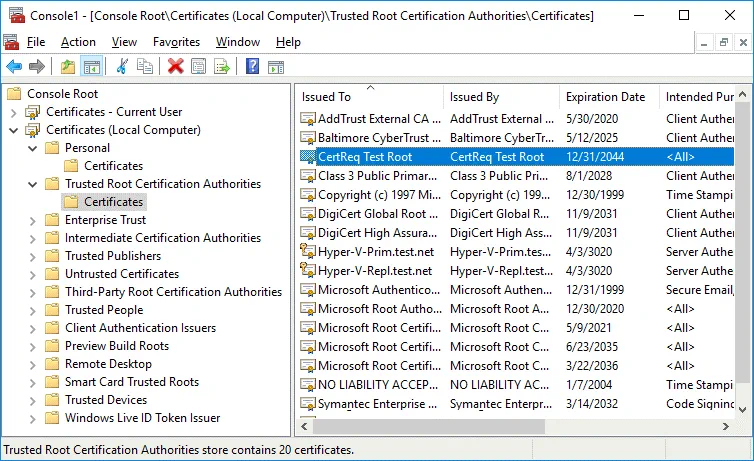This screenshot has width=754, height=461.
Task: Click the Copy toolbar icon
Action: [145, 66]
